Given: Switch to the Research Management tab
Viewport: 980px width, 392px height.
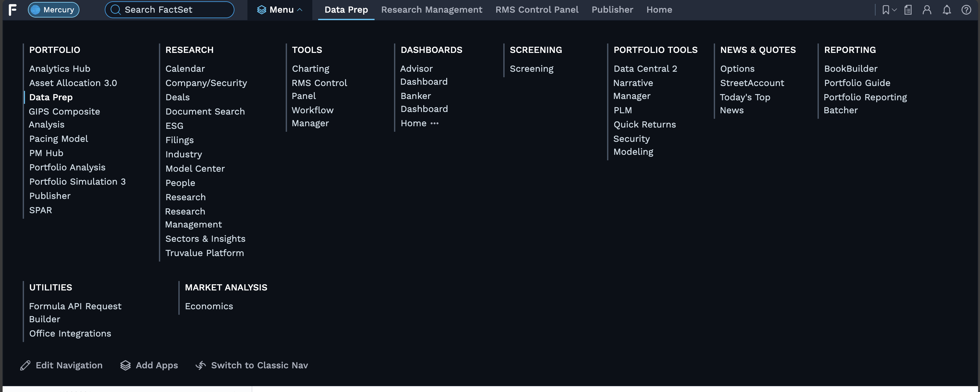Looking at the screenshot, I should coord(431,9).
